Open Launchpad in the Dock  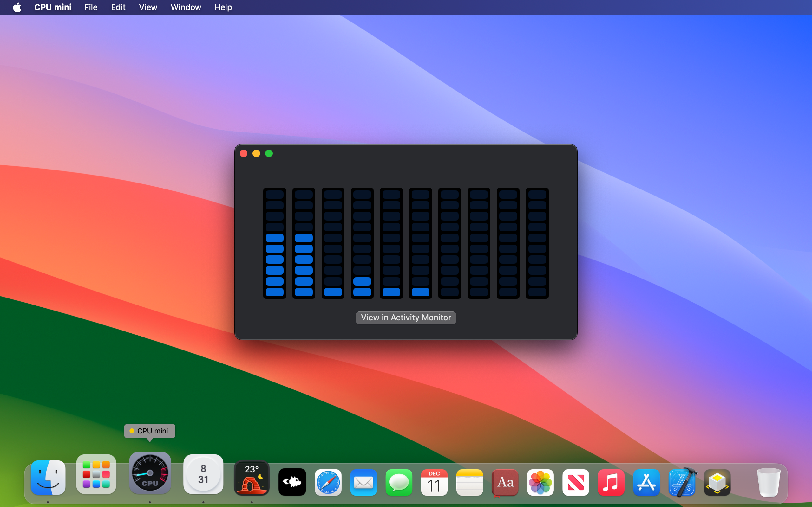point(96,474)
